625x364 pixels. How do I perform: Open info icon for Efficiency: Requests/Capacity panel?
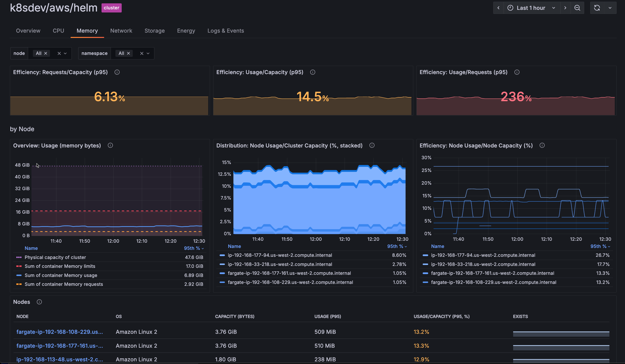point(117,72)
